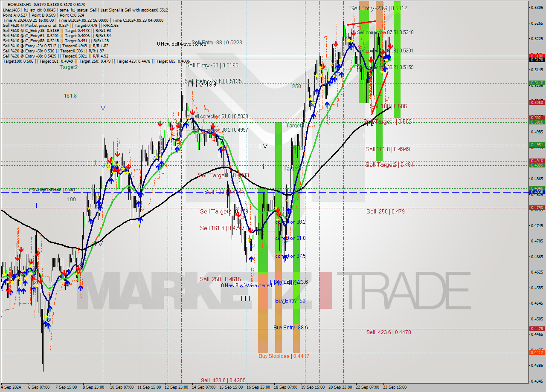Click the red 0.4478 price tag
This screenshot has width=546, height=392.
(x=536, y=329)
